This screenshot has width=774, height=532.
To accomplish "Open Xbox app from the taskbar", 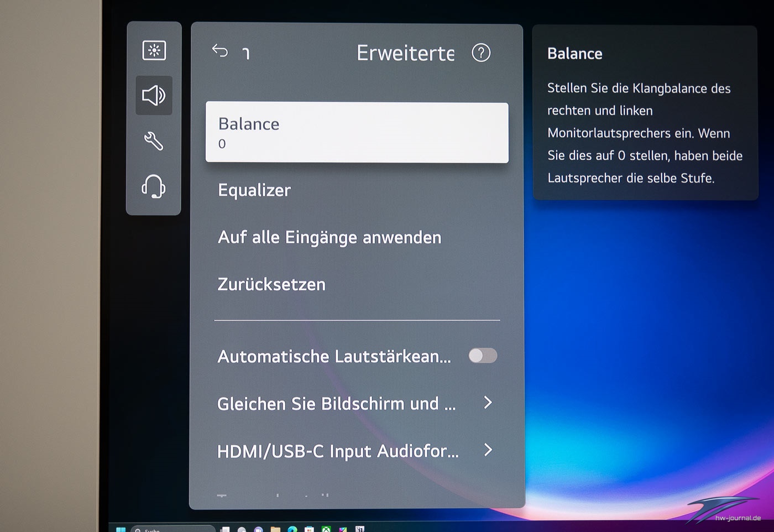I will pos(326,529).
